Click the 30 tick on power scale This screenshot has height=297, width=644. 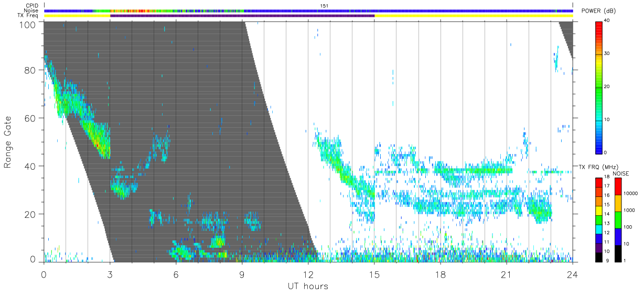(607, 53)
